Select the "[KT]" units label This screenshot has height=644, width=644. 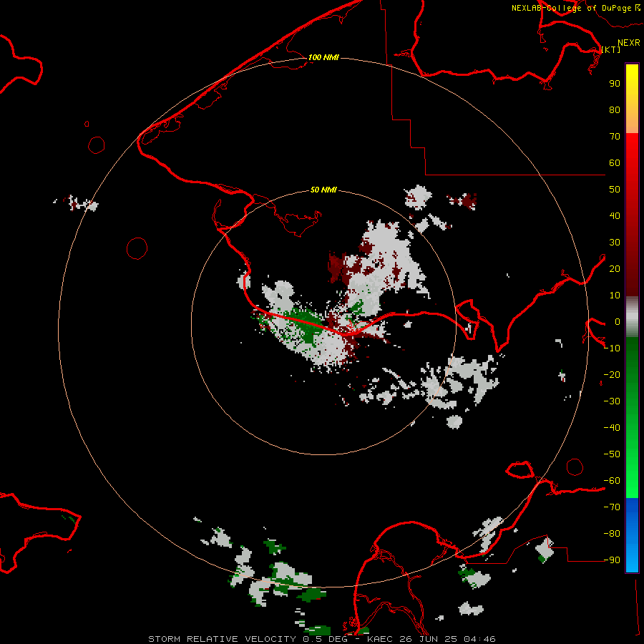point(611,49)
